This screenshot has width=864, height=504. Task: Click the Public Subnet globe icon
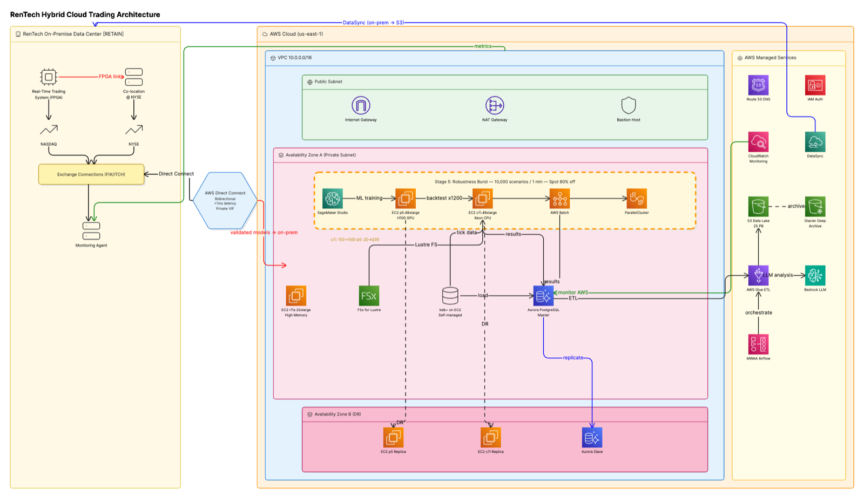click(310, 82)
